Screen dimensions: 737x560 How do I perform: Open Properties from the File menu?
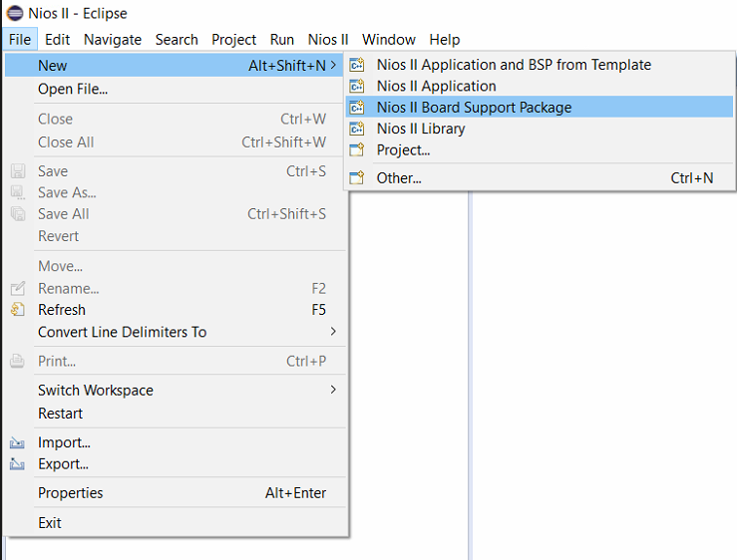[71, 493]
